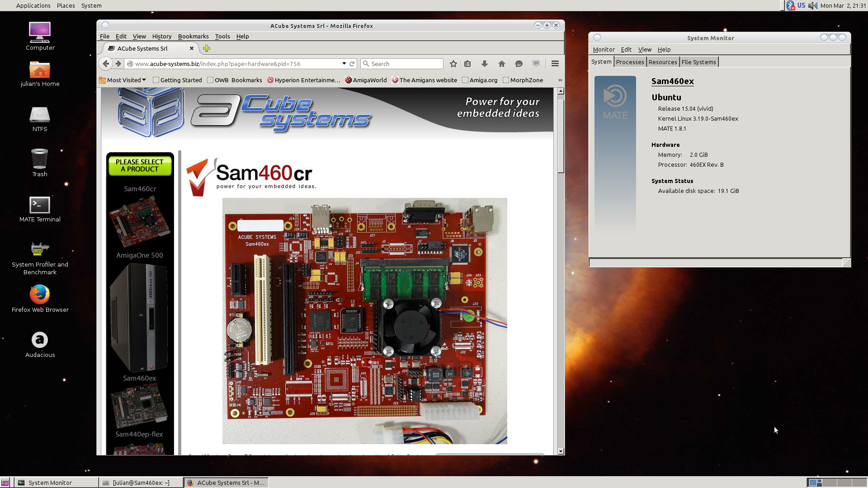The image size is (868, 488).
Task: Launch Audacious from the desktop
Action: pyautogui.click(x=40, y=340)
